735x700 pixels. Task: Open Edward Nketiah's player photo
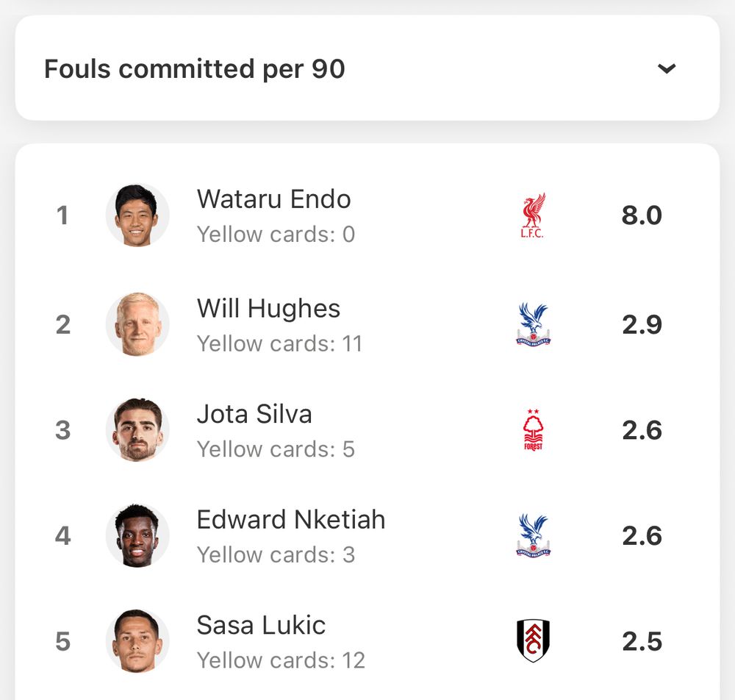pos(137,535)
